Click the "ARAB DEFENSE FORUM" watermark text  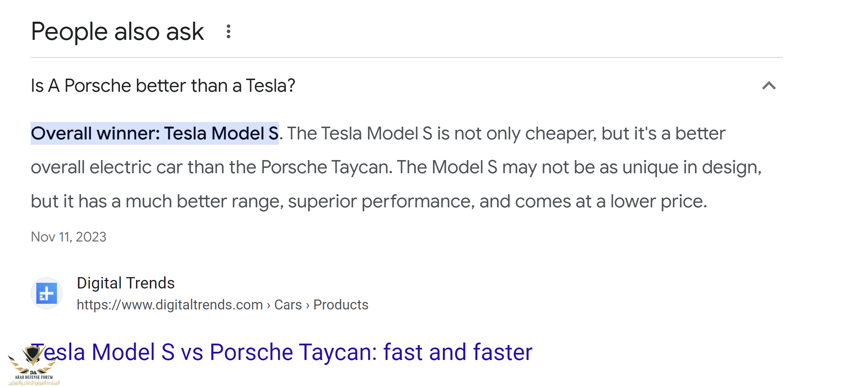(34, 377)
